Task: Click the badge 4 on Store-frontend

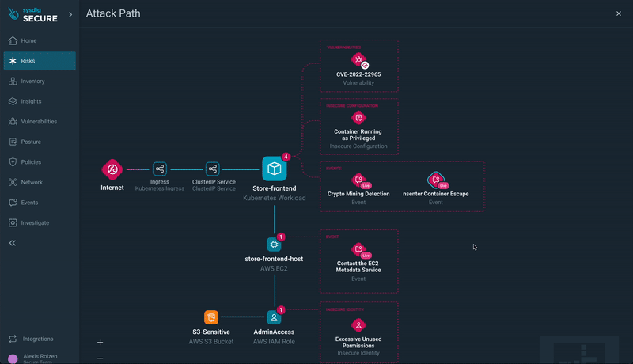Action: pos(286,157)
